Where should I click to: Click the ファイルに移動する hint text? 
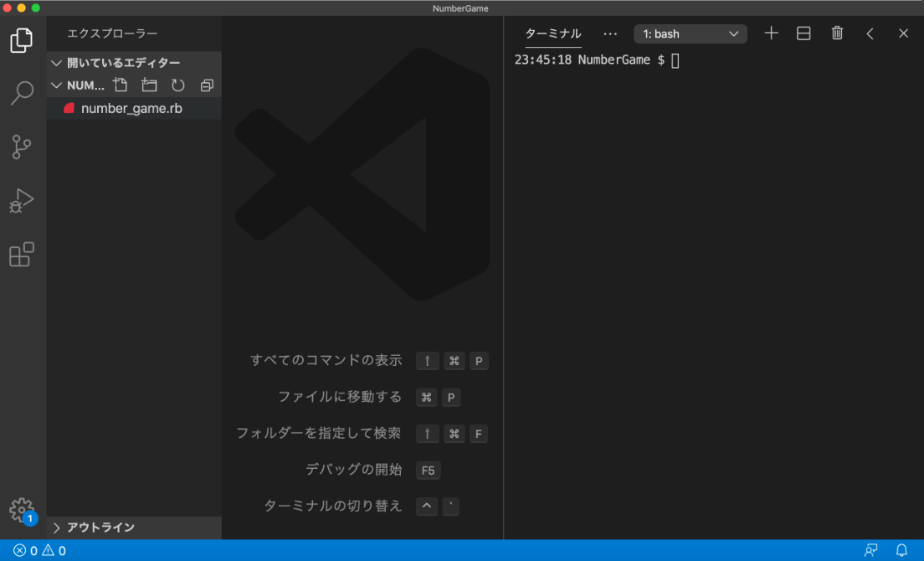tap(340, 397)
